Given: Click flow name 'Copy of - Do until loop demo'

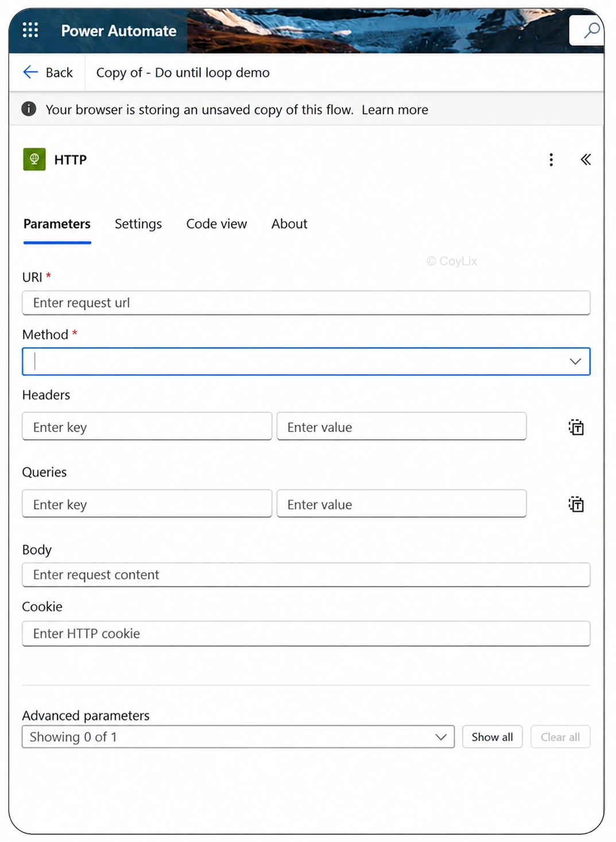Looking at the screenshot, I should pos(183,72).
